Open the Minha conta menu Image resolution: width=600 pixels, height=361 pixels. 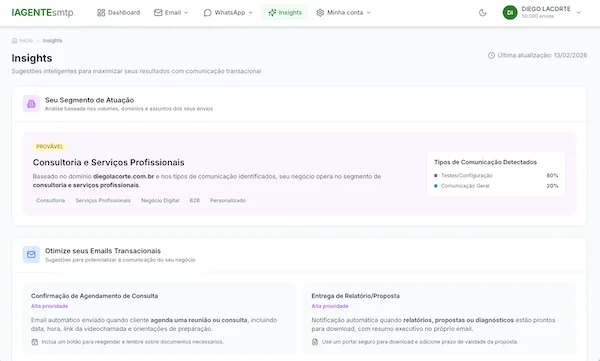click(344, 13)
